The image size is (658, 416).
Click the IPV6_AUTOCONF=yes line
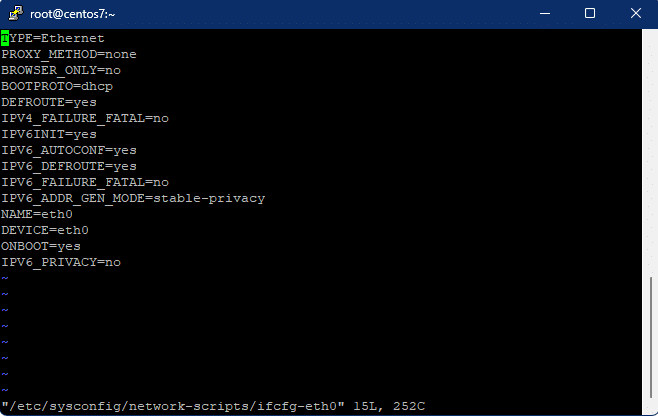click(x=69, y=150)
